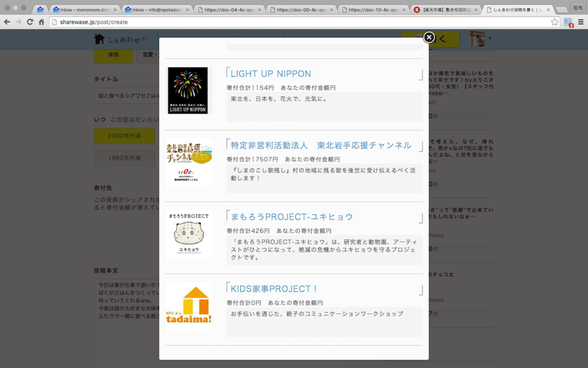Open the user avatar menu
The width and height of the screenshot is (588, 368).
(480, 39)
